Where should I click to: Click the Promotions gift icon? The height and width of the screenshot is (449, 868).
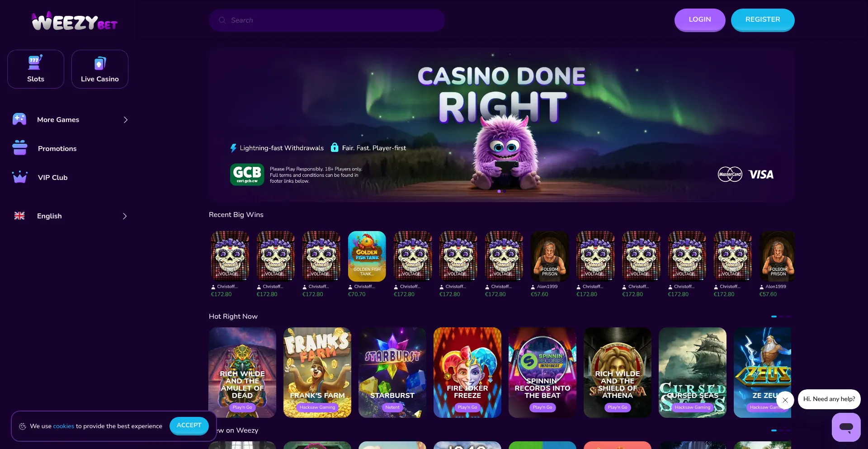[20, 148]
